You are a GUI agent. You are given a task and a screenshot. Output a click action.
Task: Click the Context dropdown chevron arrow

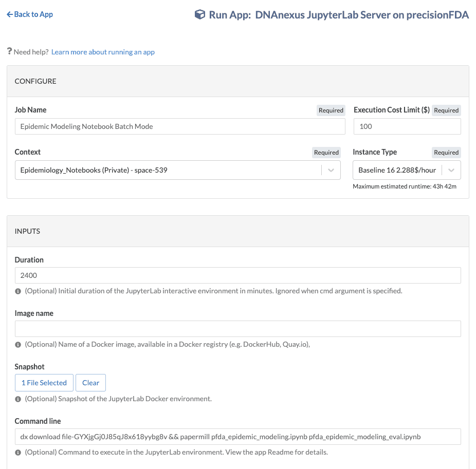point(331,170)
